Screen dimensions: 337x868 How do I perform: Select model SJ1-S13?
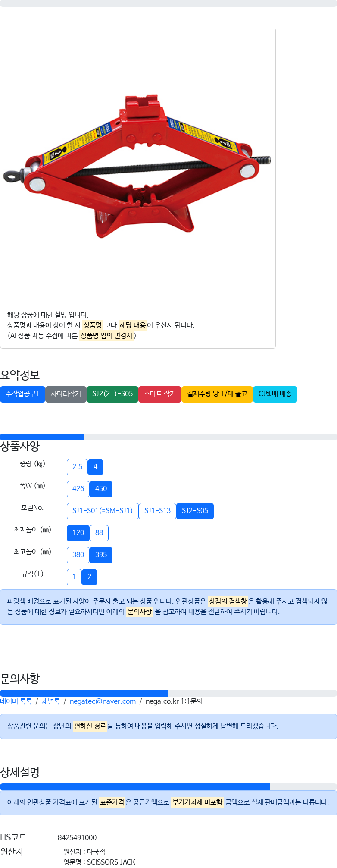157,511
